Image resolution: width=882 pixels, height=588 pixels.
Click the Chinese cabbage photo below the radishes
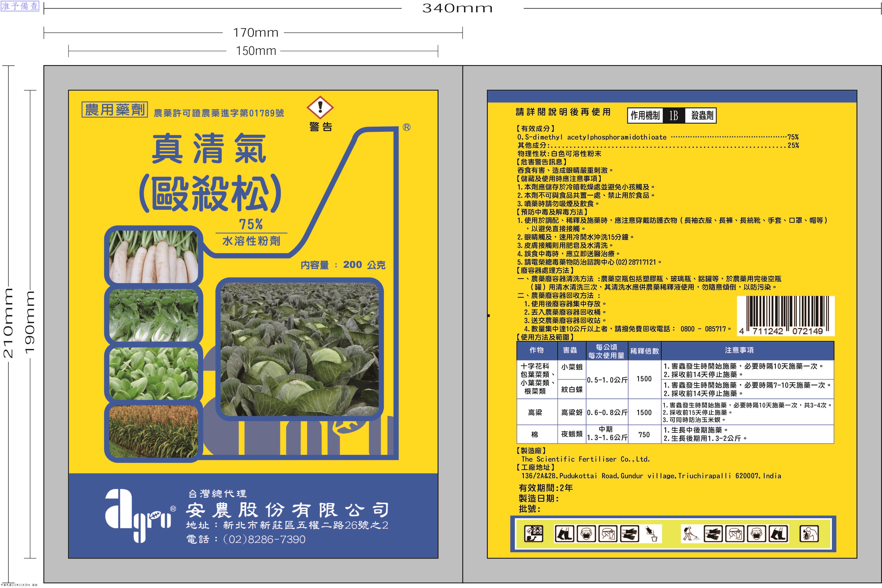[x=153, y=315]
